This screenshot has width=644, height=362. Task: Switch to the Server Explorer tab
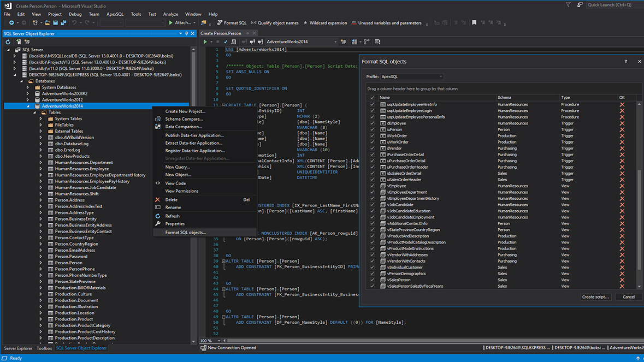18,348
